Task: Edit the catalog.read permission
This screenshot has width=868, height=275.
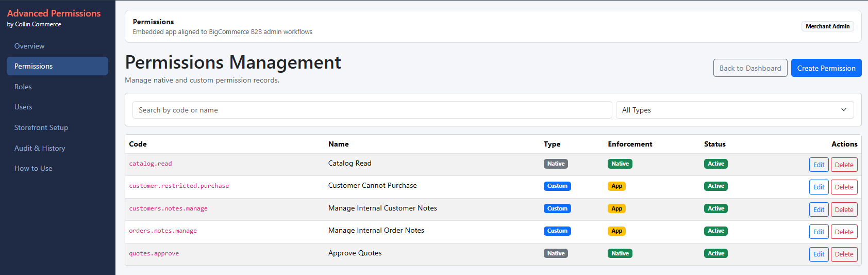Action: (819, 165)
